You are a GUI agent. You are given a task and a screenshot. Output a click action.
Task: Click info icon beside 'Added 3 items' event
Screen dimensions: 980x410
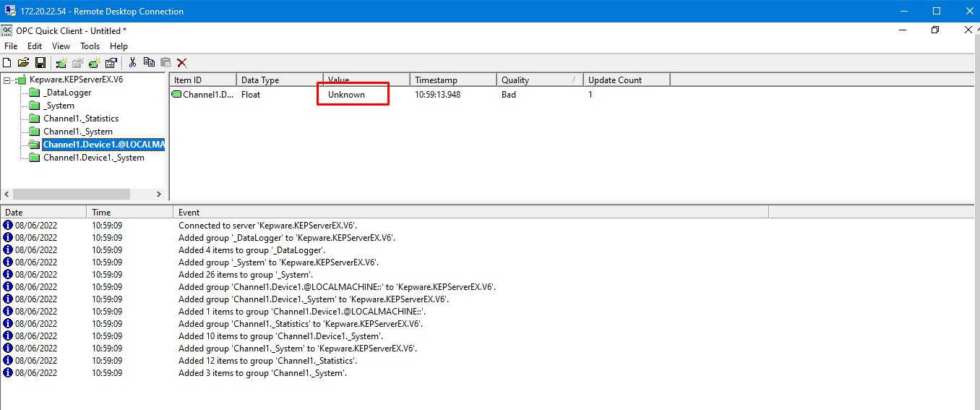pyautogui.click(x=8, y=373)
